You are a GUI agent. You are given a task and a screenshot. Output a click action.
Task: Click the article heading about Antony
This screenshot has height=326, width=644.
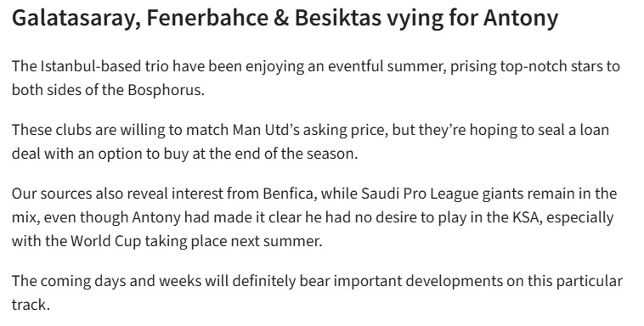pyautogui.click(x=285, y=18)
